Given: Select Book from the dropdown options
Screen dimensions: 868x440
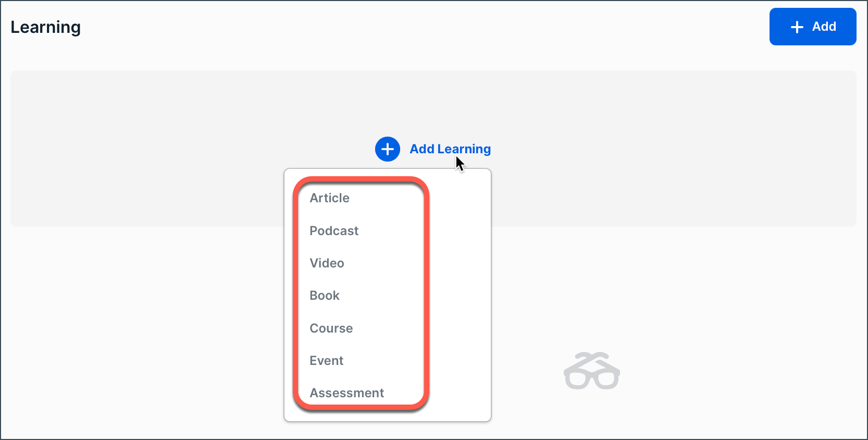Looking at the screenshot, I should 325,296.
